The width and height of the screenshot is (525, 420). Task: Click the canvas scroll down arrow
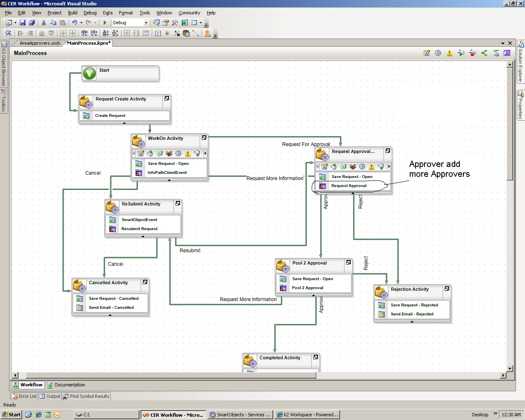pyautogui.click(x=510, y=369)
